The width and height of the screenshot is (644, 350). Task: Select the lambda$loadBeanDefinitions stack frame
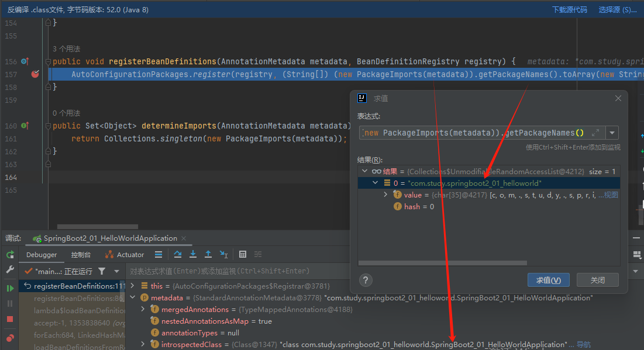73,311
